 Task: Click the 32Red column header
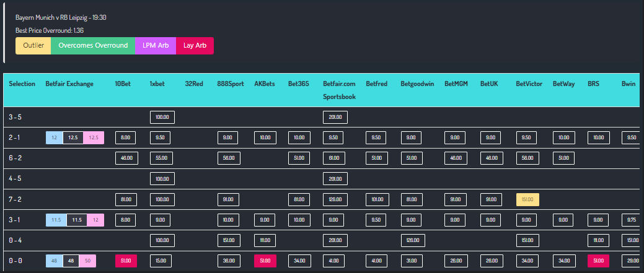[194, 84]
